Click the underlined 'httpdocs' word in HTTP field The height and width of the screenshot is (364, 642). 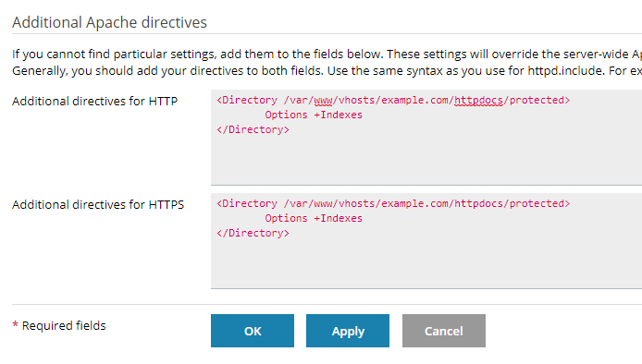pyautogui.click(x=478, y=100)
